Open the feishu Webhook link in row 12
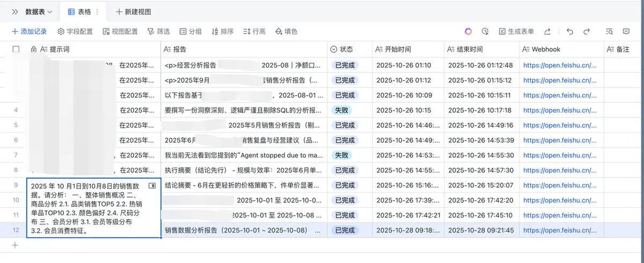Screen dimensions: 644x263 [560, 230]
